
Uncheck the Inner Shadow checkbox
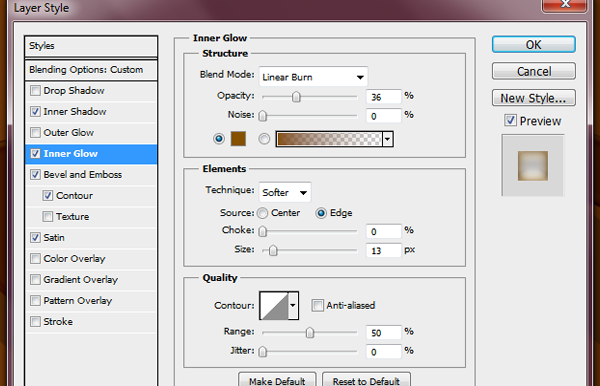coord(35,112)
